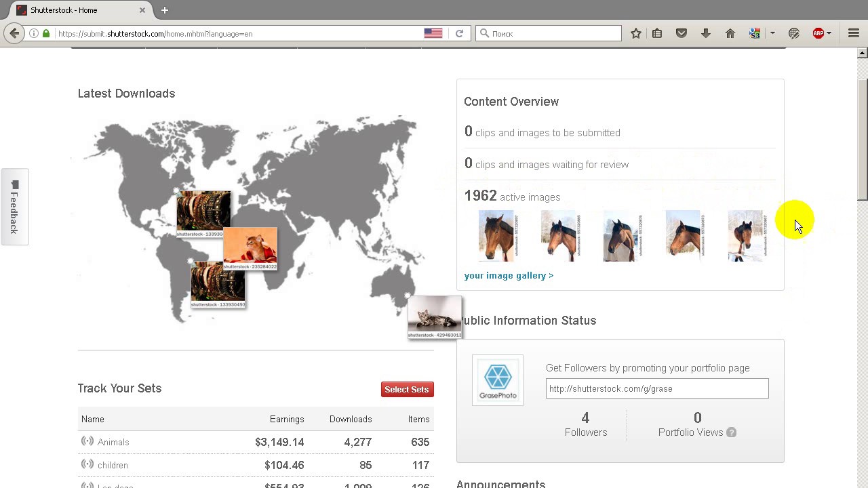Click the scrollbar up arrow

point(863,53)
